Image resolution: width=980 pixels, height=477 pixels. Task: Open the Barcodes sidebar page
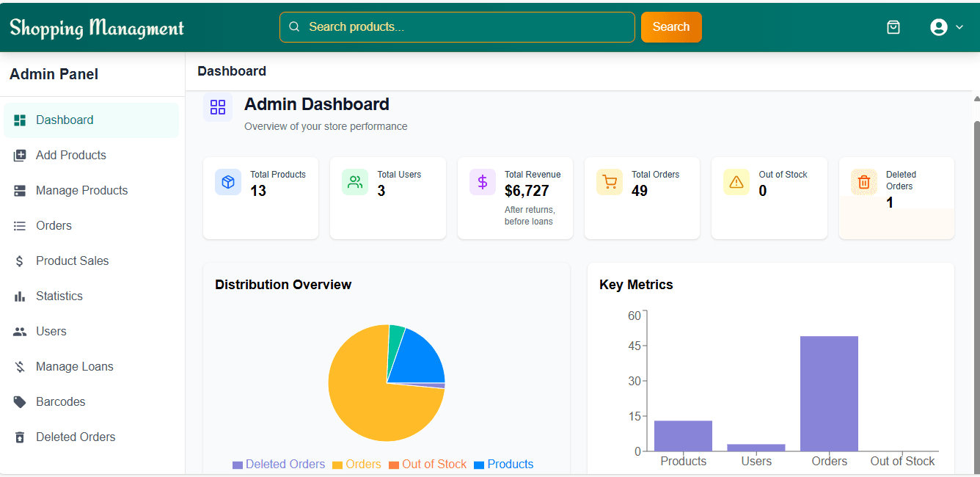60,401
